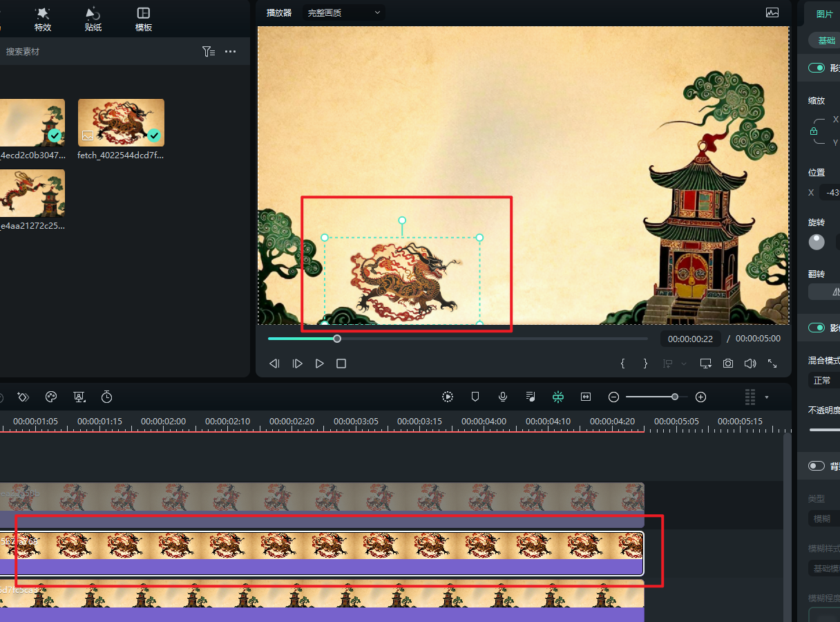The height and width of the screenshot is (622, 840).
Task: Open the color palette tool in timeline toolbar
Action: pyautogui.click(x=50, y=397)
